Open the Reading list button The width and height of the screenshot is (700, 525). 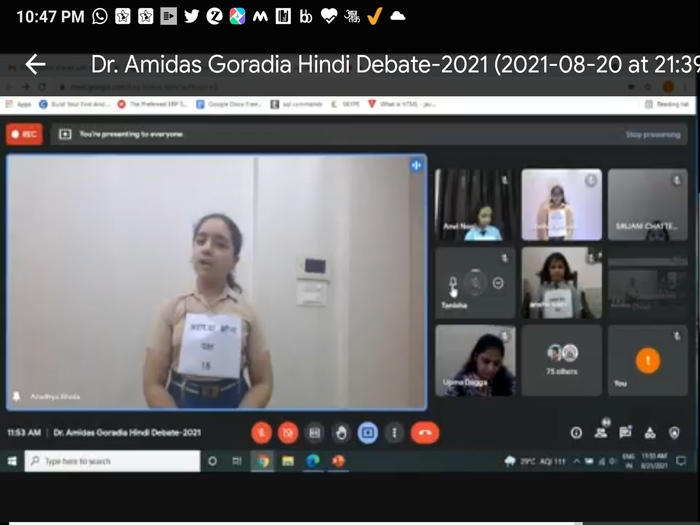[x=667, y=104]
